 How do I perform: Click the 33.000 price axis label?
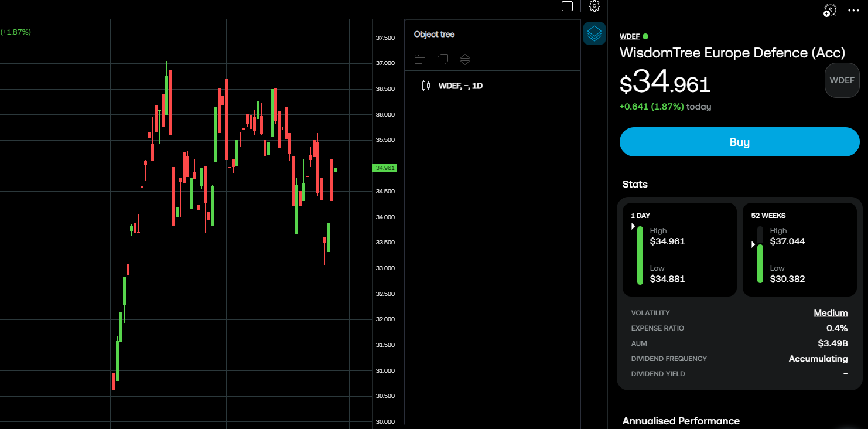pyautogui.click(x=385, y=268)
